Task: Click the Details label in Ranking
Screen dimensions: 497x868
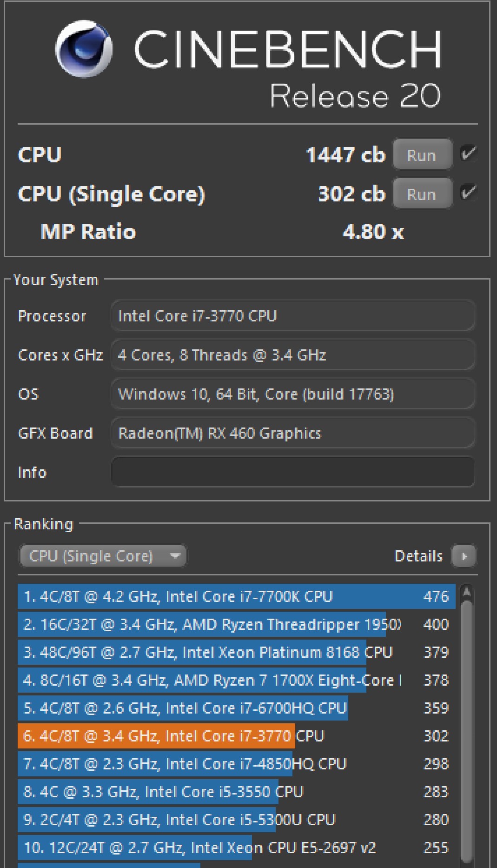Action: point(418,556)
